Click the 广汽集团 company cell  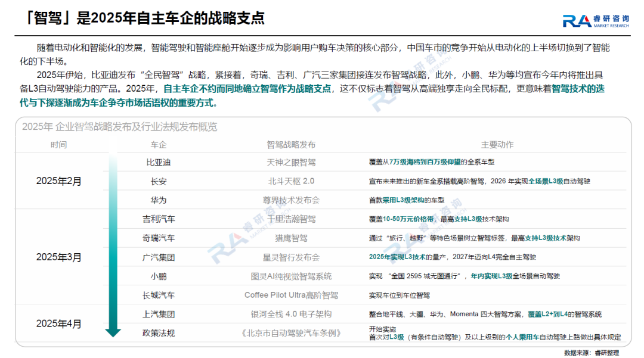tap(159, 257)
